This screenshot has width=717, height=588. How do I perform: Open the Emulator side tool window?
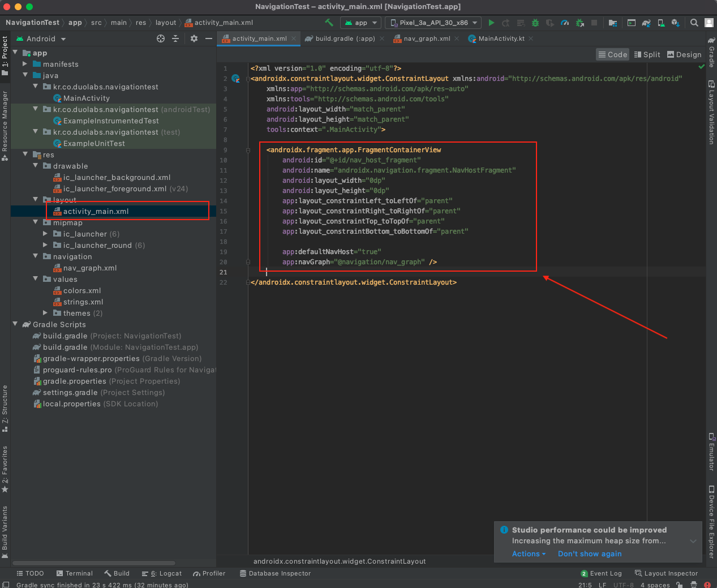click(x=711, y=452)
